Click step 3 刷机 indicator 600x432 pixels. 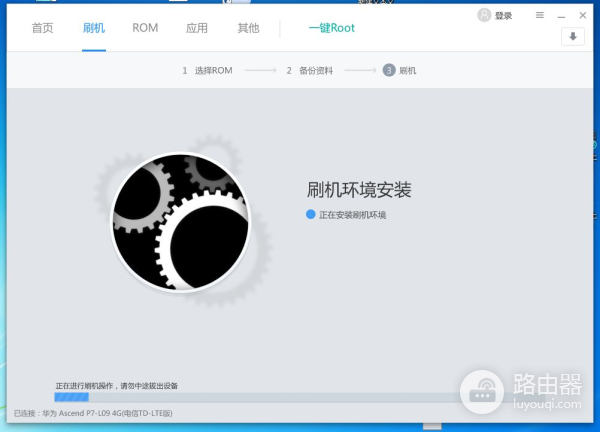[x=399, y=70]
